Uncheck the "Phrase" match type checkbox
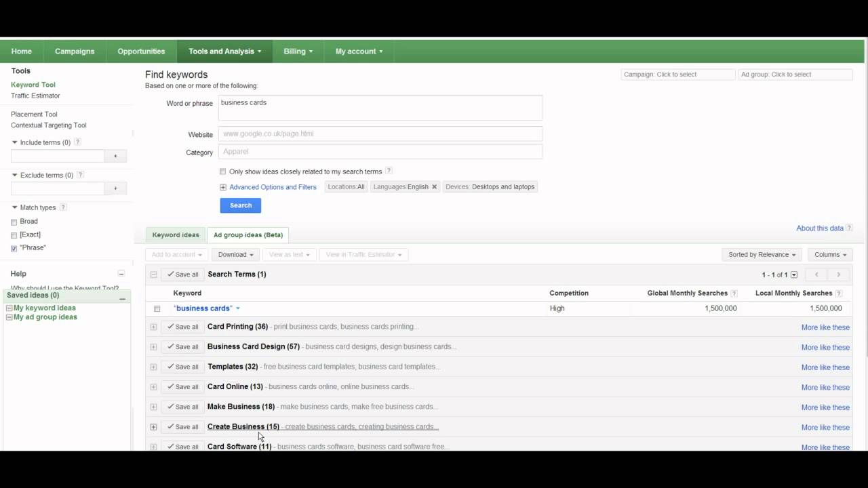 pyautogui.click(x=14, y=248)
